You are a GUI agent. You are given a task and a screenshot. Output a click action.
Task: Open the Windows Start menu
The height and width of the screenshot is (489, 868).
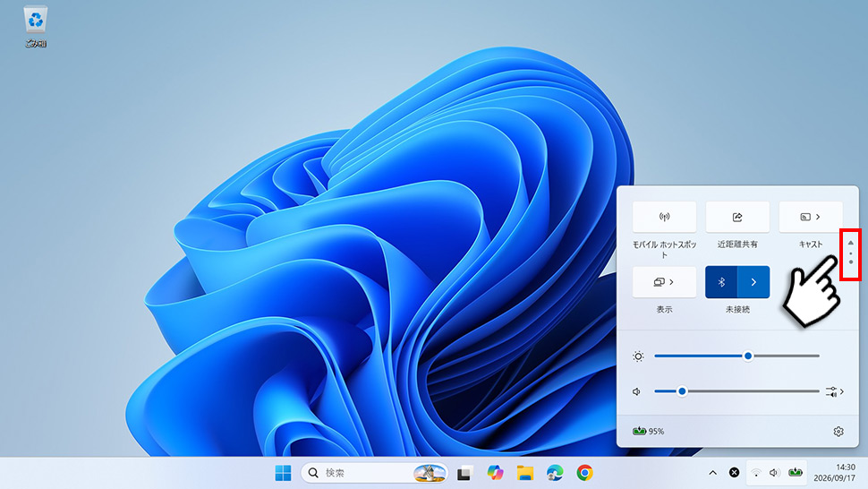pyautogui.click(x=283, y=473)
